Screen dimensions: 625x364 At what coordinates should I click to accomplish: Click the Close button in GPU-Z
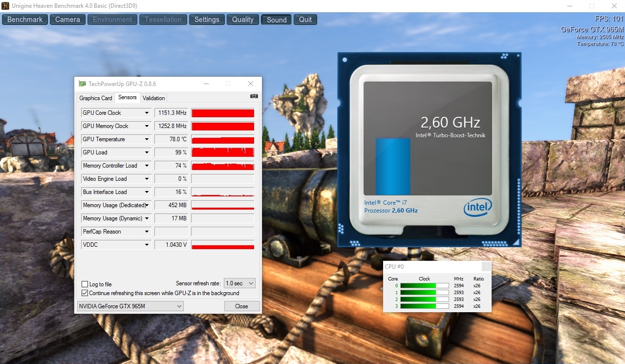tap(241, 306)
